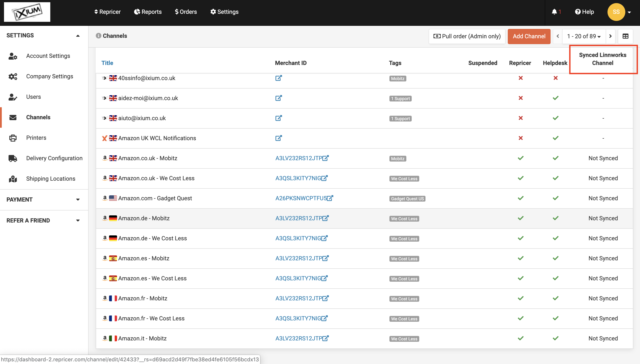Open the Repricer top menu
The image size is (640, 364).
click(x=107, y=12)
